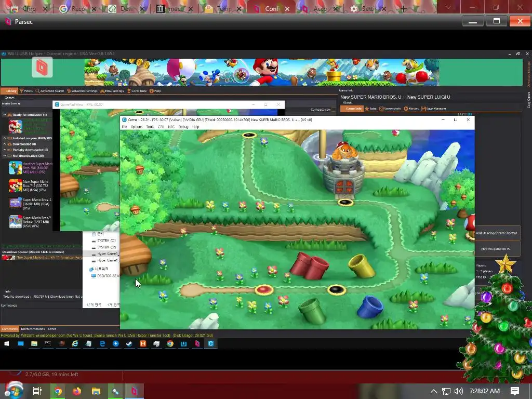Open Emu. settings in USB Helper
The height and width of the screenshot is (399, 532).
112,91
